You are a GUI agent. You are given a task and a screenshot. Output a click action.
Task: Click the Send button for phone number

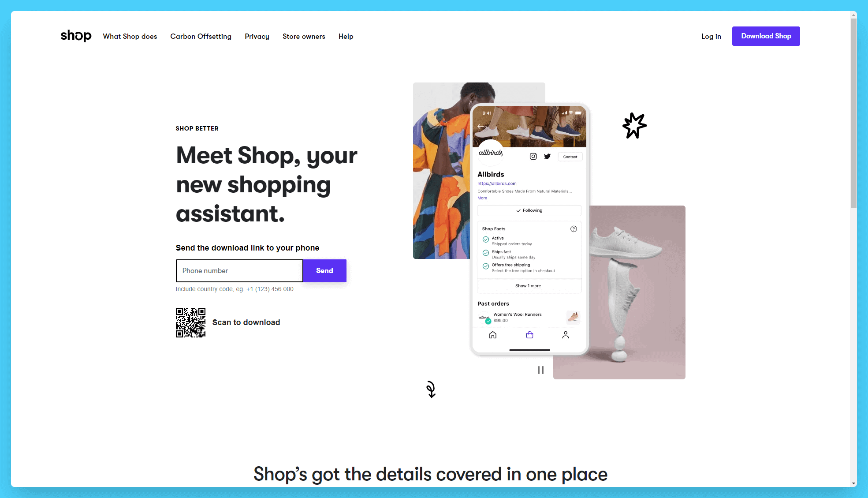click(x=324, y=270)
